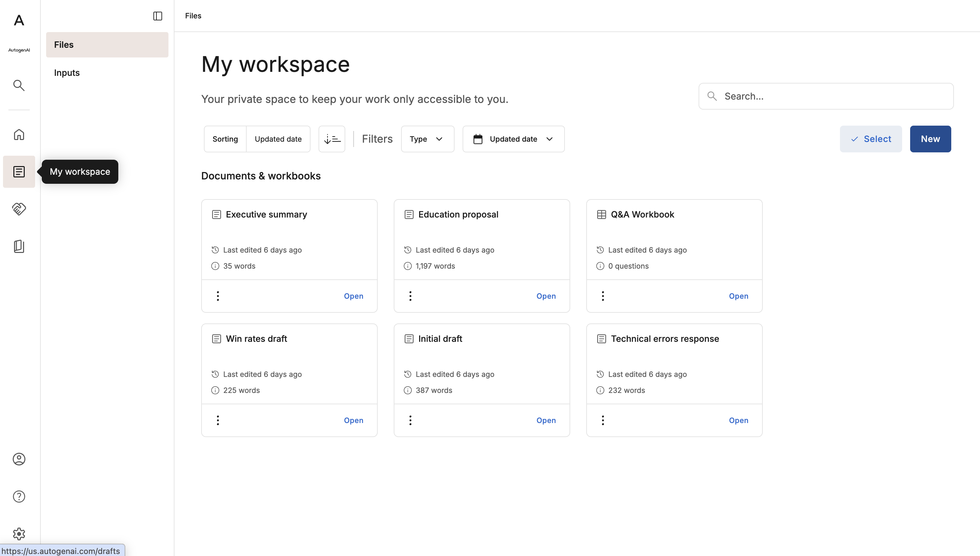The height and width of the screenshot is (556, 980).
Task: Click the Files breadcrumb at top
Action: pyautogui.click(x=193, y=16)
